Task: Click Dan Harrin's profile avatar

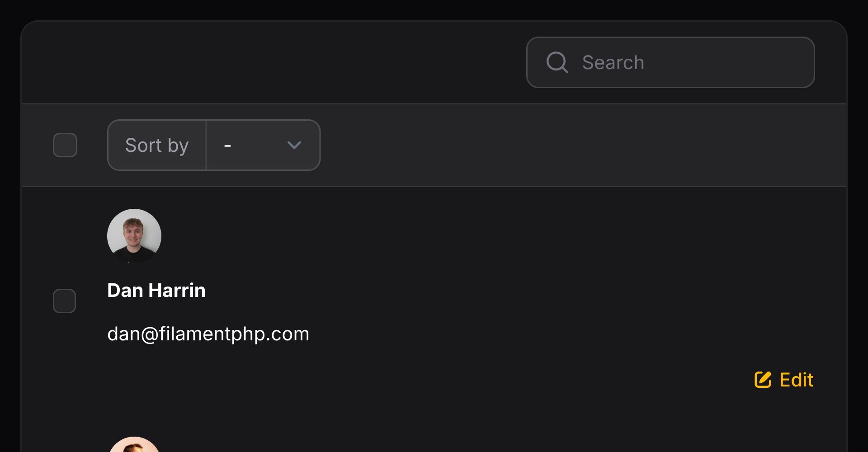Action: pyautogui.click(x=134, y=235)
